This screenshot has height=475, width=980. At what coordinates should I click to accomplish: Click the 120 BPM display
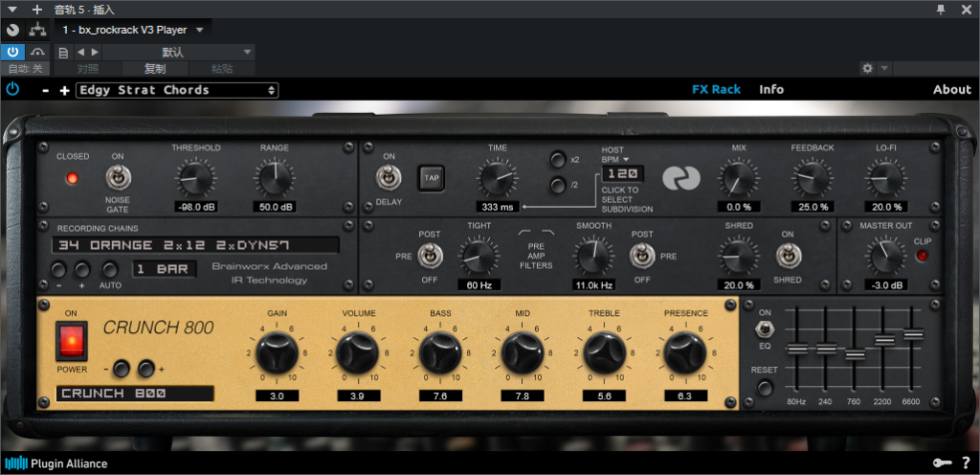(622, 173)
